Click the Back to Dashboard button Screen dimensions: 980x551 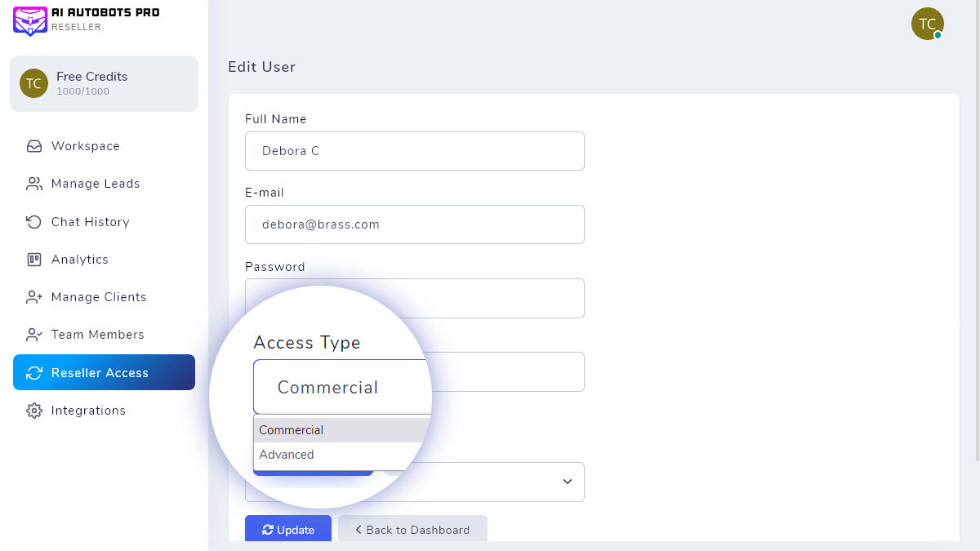click(412, 530)
